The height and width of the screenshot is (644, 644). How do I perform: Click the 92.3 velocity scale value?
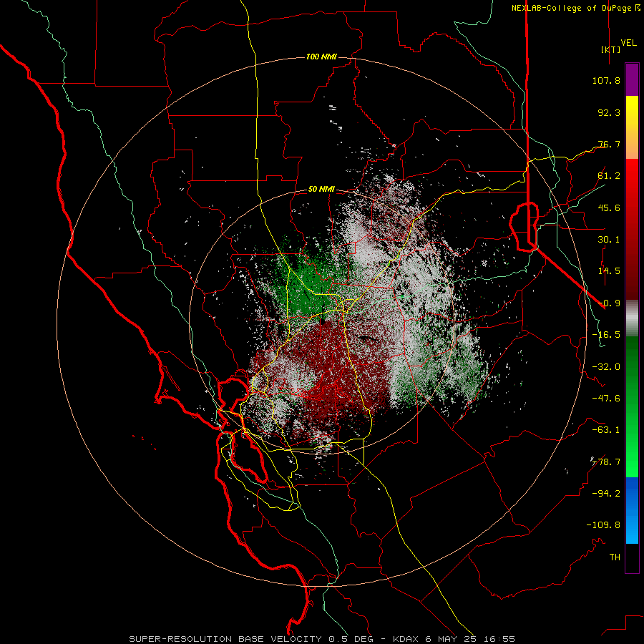pos(609,112)
